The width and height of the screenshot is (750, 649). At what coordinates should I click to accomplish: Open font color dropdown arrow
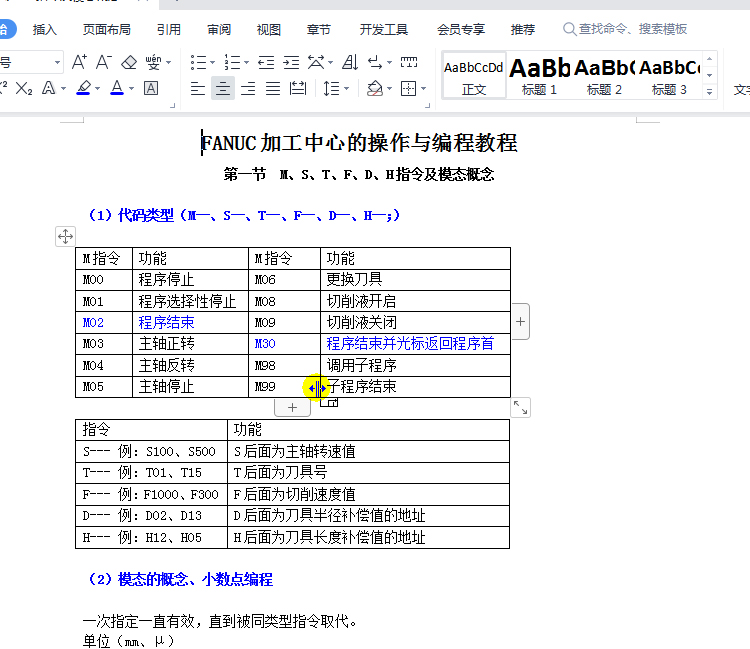click(131, 89)
